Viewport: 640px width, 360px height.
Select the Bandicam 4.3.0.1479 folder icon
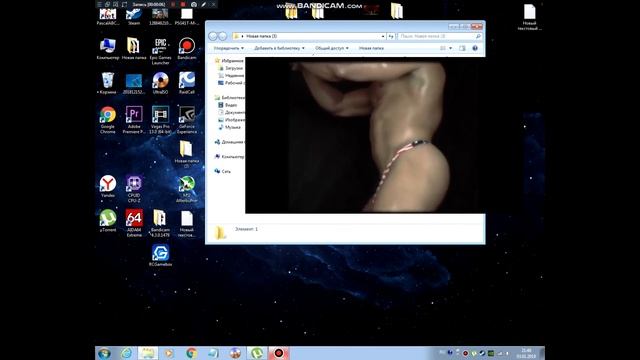[x=160, y=223]
